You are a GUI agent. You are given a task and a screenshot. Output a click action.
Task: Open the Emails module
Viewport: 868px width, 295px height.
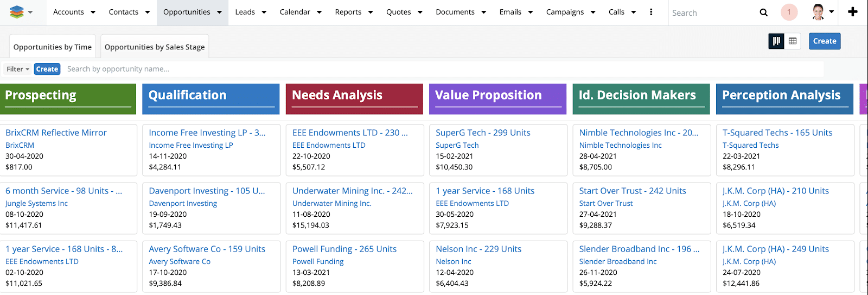tap(510, 12)
